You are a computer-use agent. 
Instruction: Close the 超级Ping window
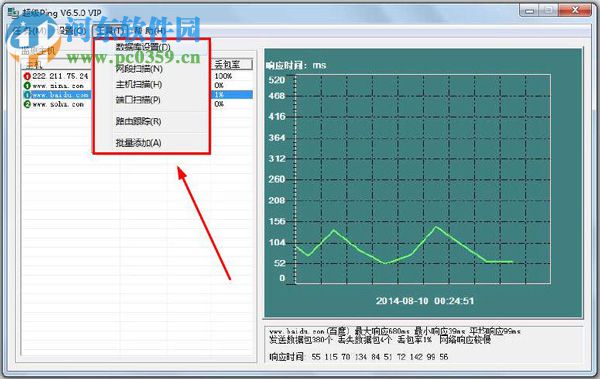coord(575,11)
